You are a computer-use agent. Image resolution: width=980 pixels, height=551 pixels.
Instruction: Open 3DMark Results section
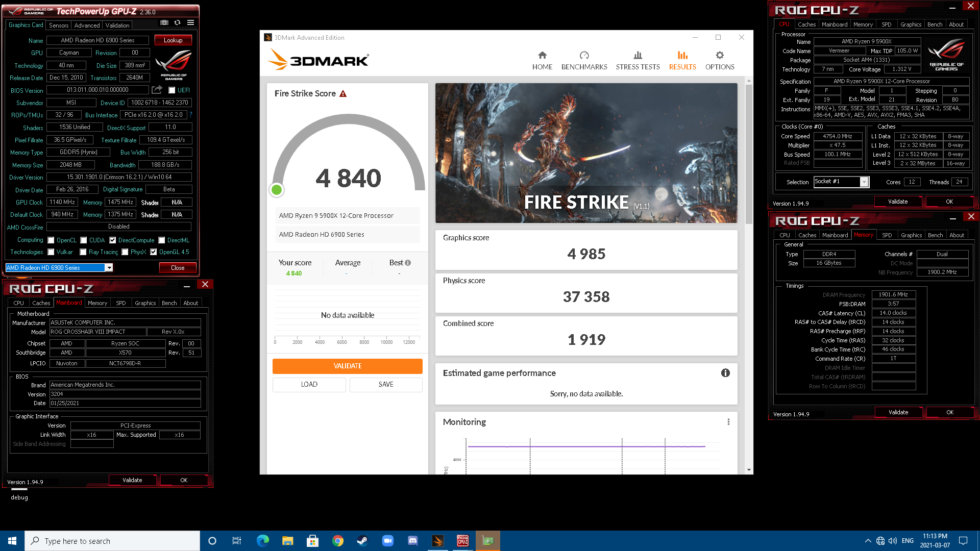[682, 60]
